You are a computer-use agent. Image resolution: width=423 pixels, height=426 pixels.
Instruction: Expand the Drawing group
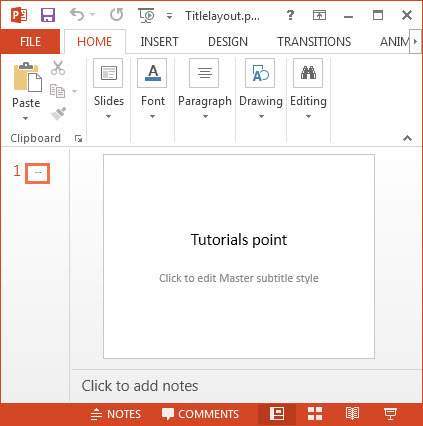click(x=261, y=88)
